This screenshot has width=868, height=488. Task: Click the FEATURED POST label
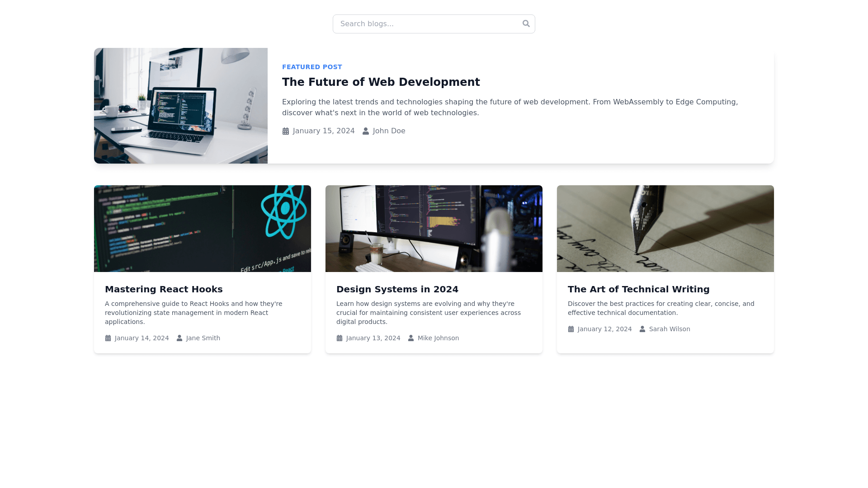(x=312, y=67)
